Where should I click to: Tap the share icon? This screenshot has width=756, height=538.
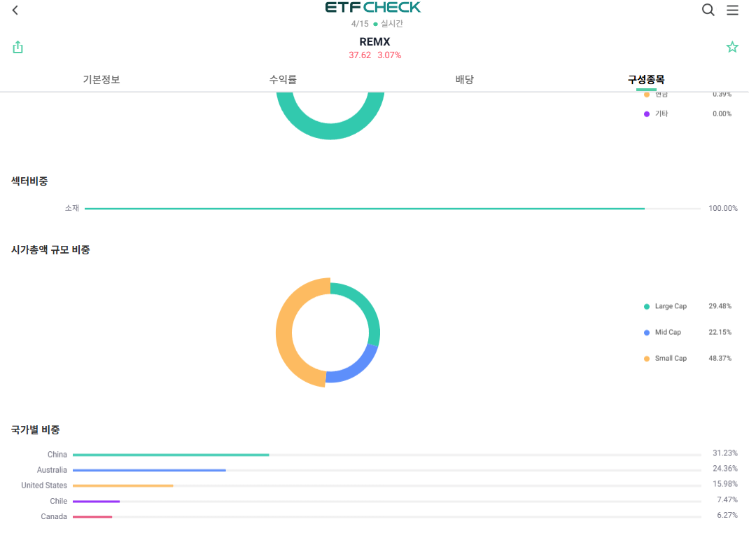click(x=18, y=47)
